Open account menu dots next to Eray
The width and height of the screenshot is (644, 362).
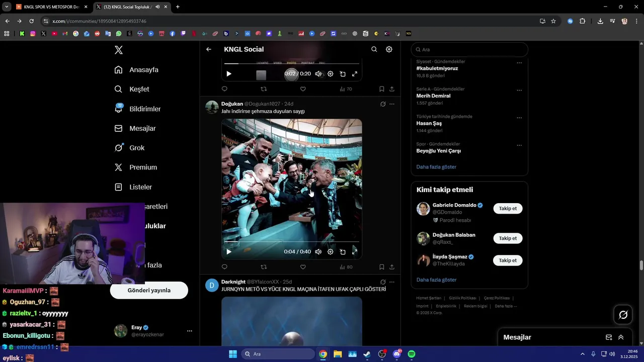coord(190,331)
